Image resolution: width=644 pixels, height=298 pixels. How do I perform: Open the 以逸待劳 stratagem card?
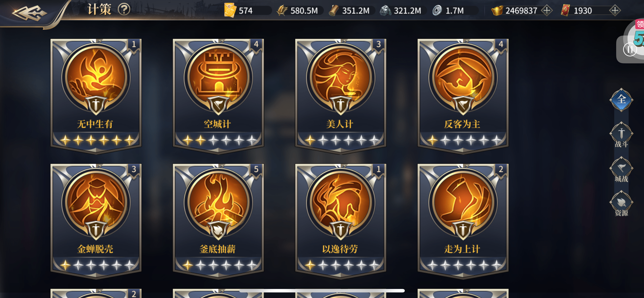coord(341,221)
